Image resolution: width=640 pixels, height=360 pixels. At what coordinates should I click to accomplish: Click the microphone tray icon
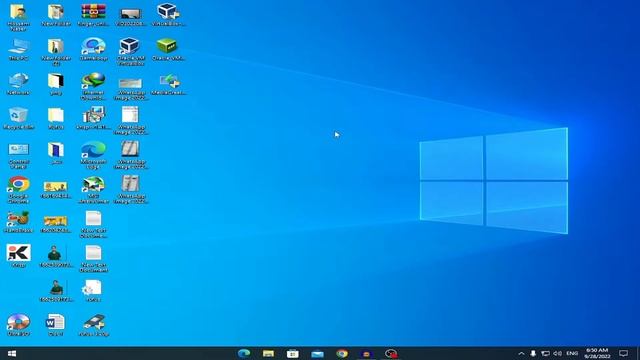[x=533, y=353]
